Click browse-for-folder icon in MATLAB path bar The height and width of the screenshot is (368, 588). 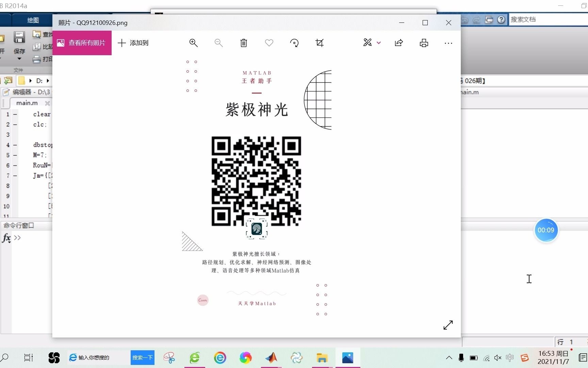point(8,80)
